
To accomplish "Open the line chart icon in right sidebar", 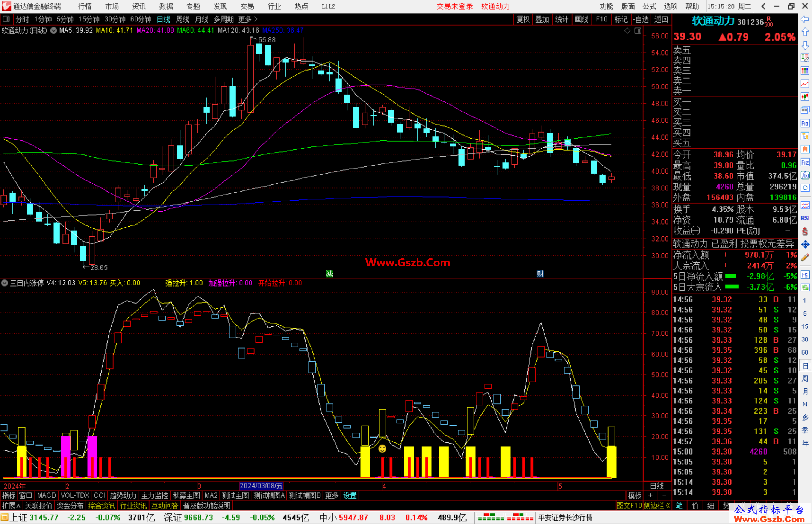I will coord(805,84).
